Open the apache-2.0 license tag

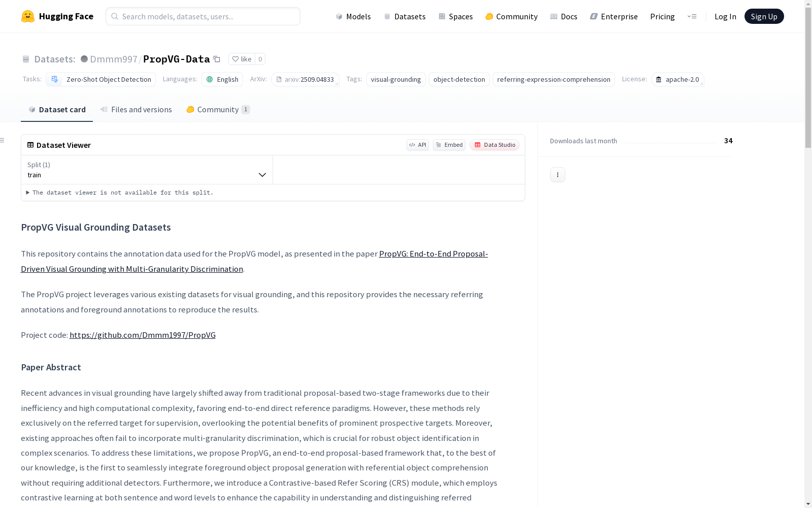click(x=678, y=79)
